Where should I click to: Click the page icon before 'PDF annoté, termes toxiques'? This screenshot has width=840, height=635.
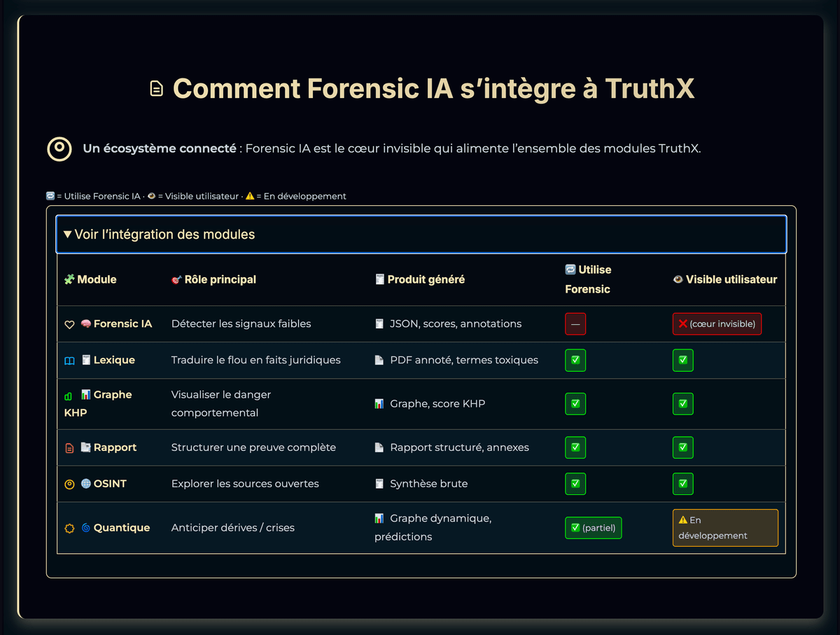tap(379, 360)
